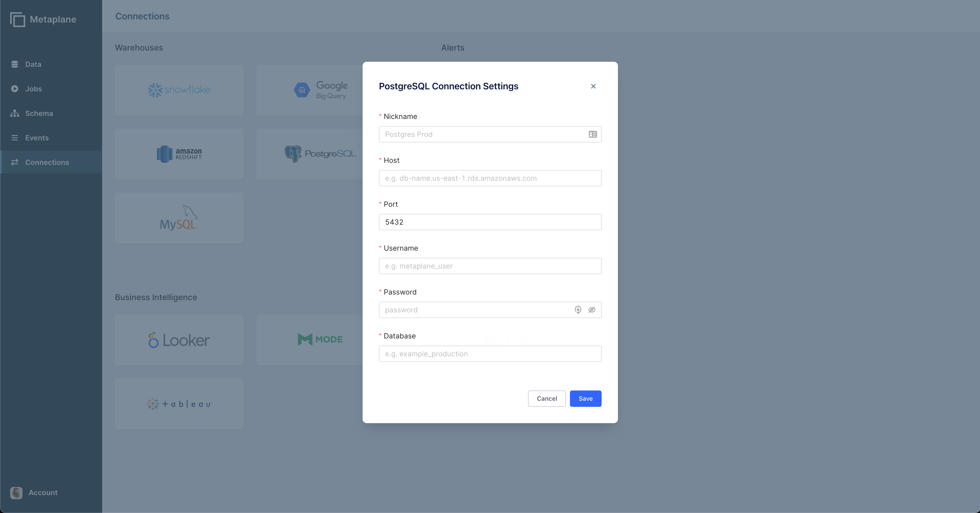Click the contact card icon in Nickname field
This screenshot has height=513, width=980.
coord(593,134)
